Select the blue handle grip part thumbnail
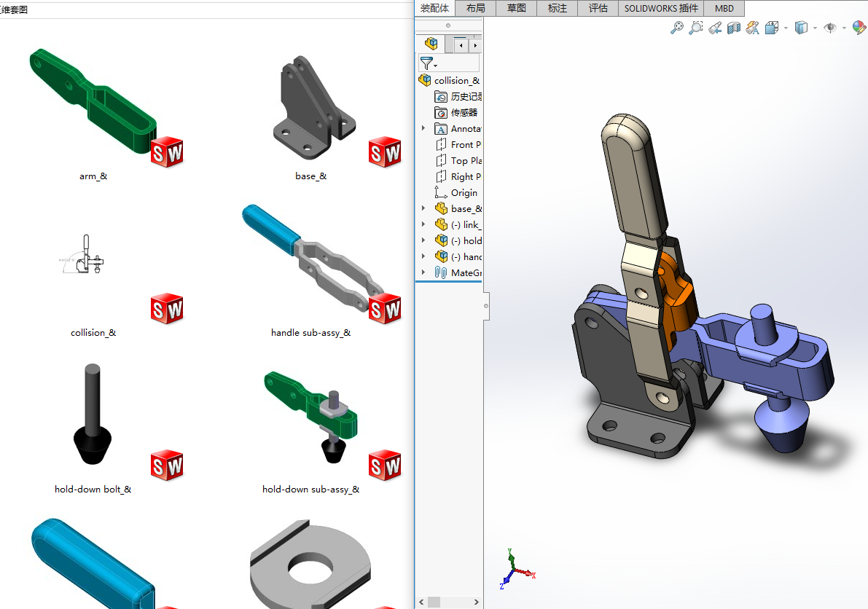868x609 pixels. click(x=93, y=563)
